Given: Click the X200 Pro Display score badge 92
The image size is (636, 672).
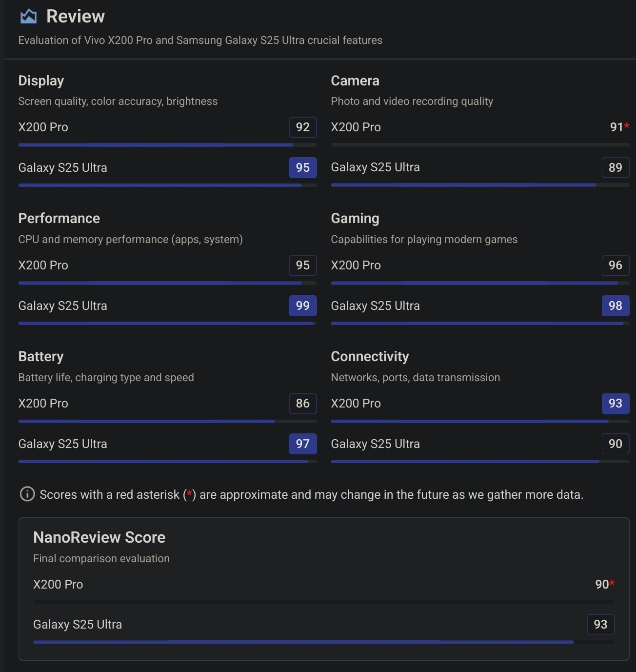Looking at the screenshot, I should coord(302,127).
